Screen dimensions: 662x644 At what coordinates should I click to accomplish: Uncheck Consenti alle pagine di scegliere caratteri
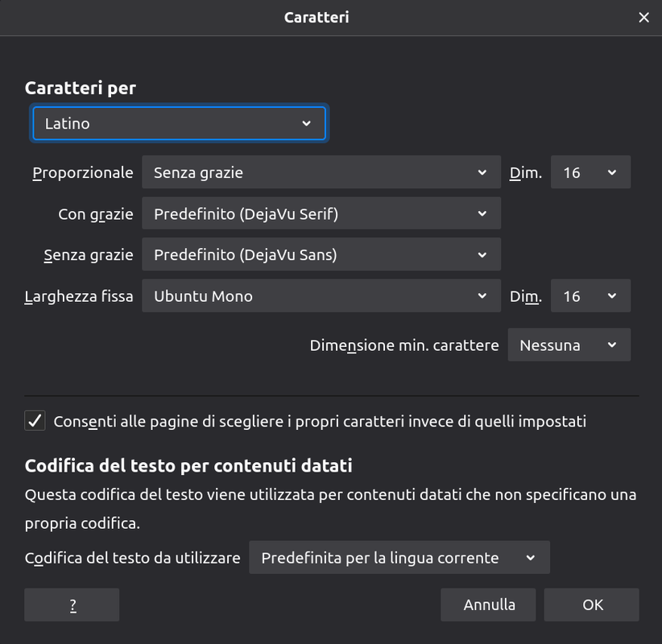point(35,421)
